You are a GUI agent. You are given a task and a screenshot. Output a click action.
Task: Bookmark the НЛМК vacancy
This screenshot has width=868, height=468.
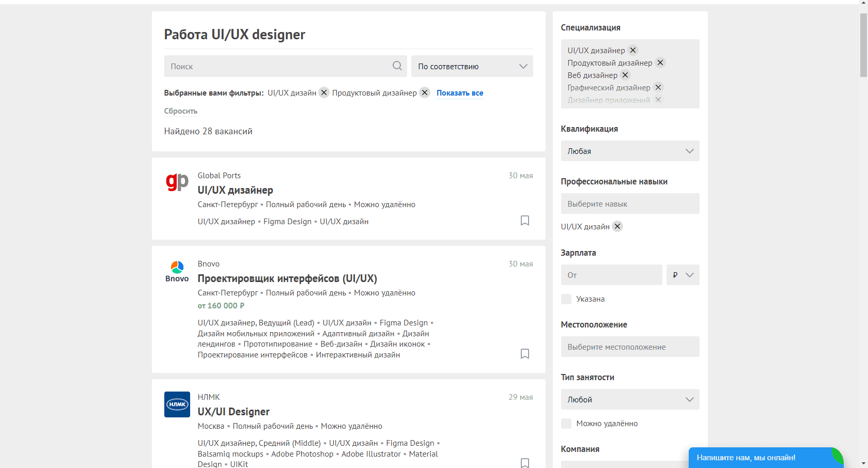click(525, 463)
